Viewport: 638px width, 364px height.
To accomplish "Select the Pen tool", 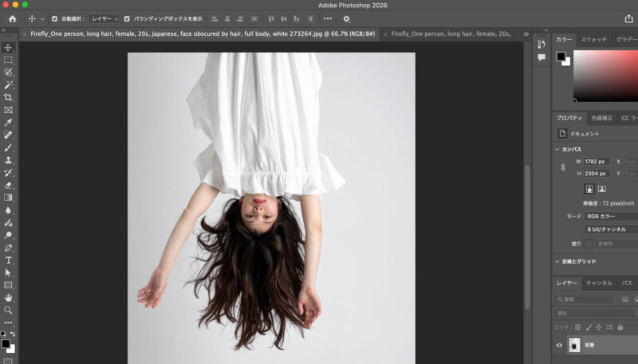I will tap(8, 248).
